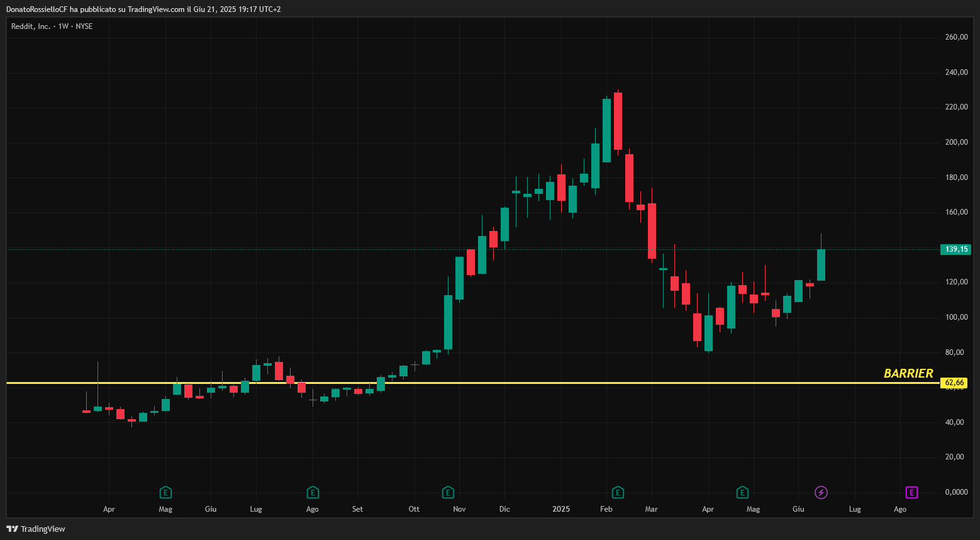
Task: Click the 220,00 price axis label
Action: [956, 107]
